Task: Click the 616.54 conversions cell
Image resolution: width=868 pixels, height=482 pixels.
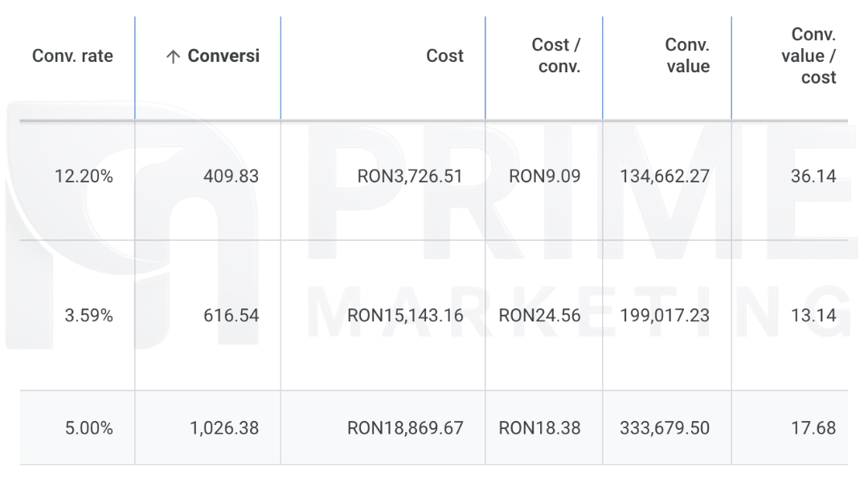Action: 231,316
